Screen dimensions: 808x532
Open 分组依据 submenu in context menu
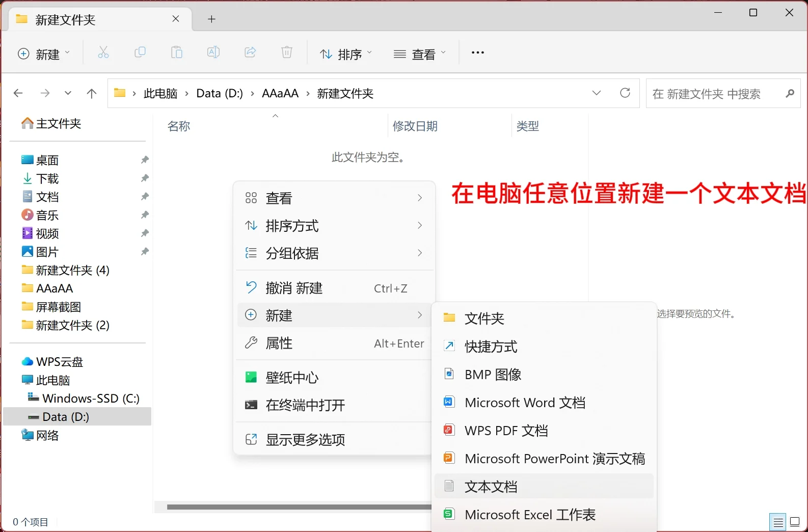click(334, 253)
